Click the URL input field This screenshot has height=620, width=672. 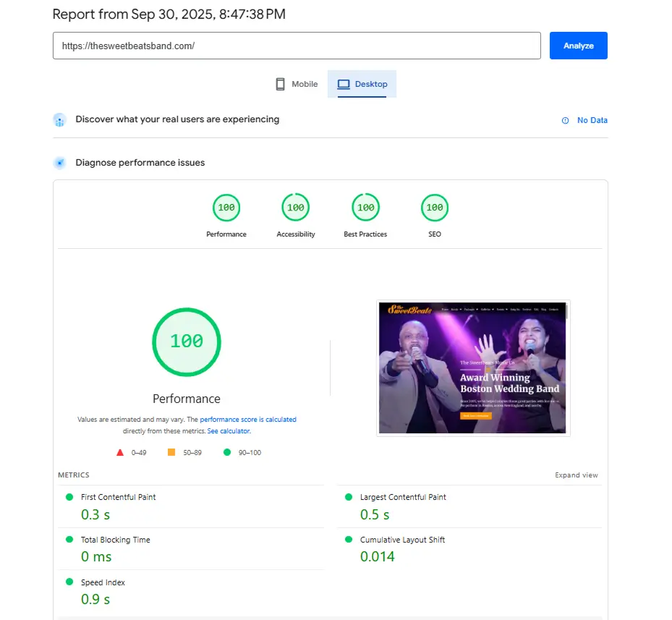coord(297,46)
